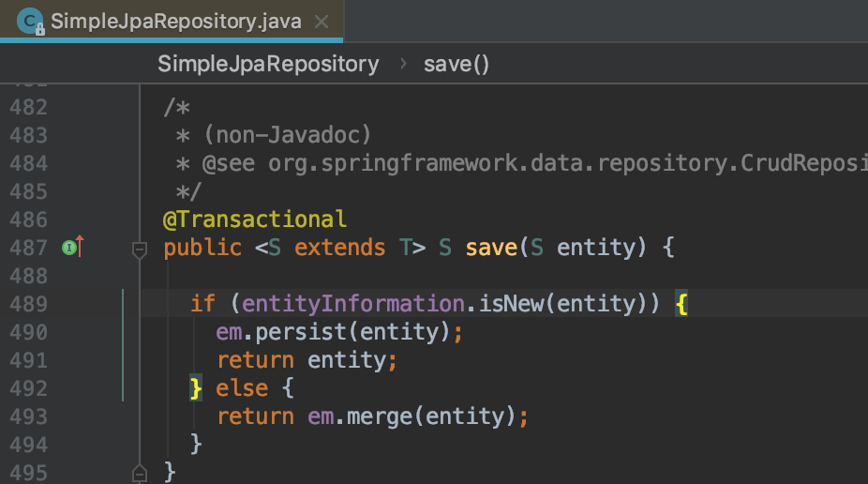Image resolution: width=868 pixels, height=484 pixels.
Task: Click line number 494 in gutter
Action: (x=29, y=445)
